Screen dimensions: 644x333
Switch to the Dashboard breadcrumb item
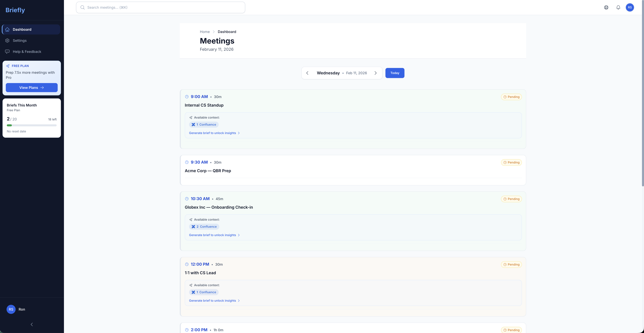227,32
